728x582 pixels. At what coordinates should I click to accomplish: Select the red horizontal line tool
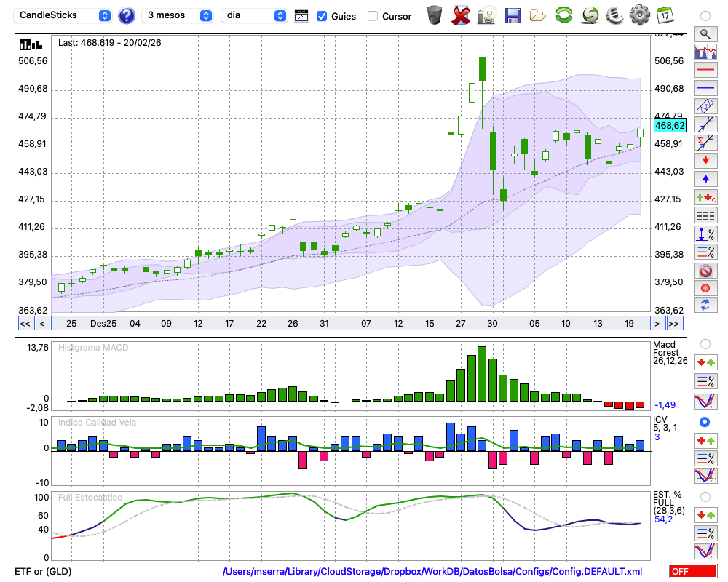[x=705, y=71]
